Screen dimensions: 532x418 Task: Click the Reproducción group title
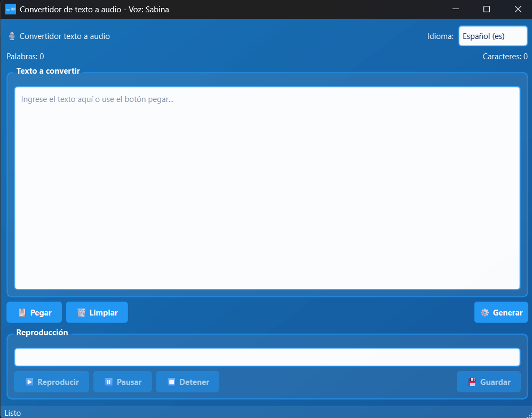tap(42, 333)
